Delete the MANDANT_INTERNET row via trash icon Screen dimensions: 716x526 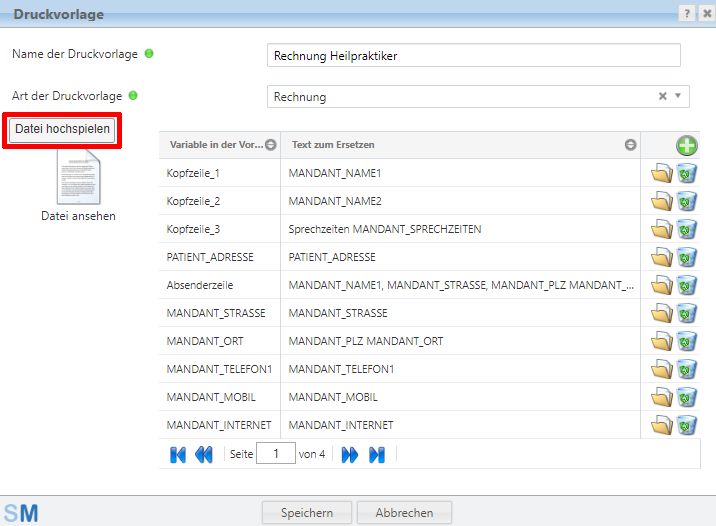[x=686, y=426]
